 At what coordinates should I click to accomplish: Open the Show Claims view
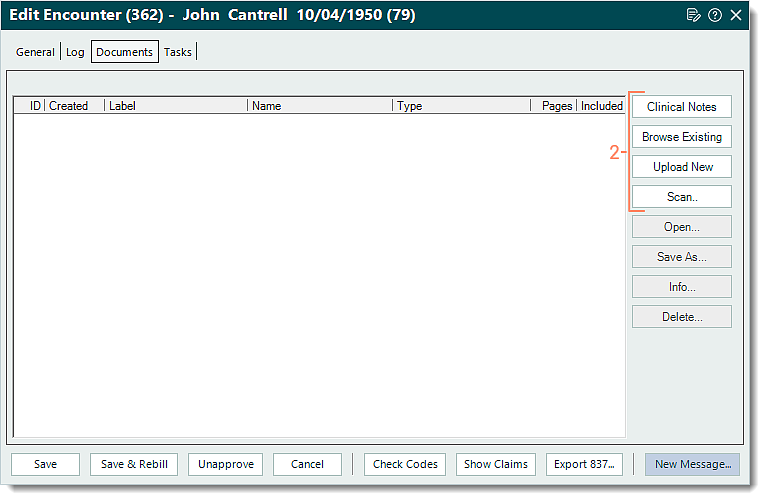pyautogui.click(x=496, y=464)
